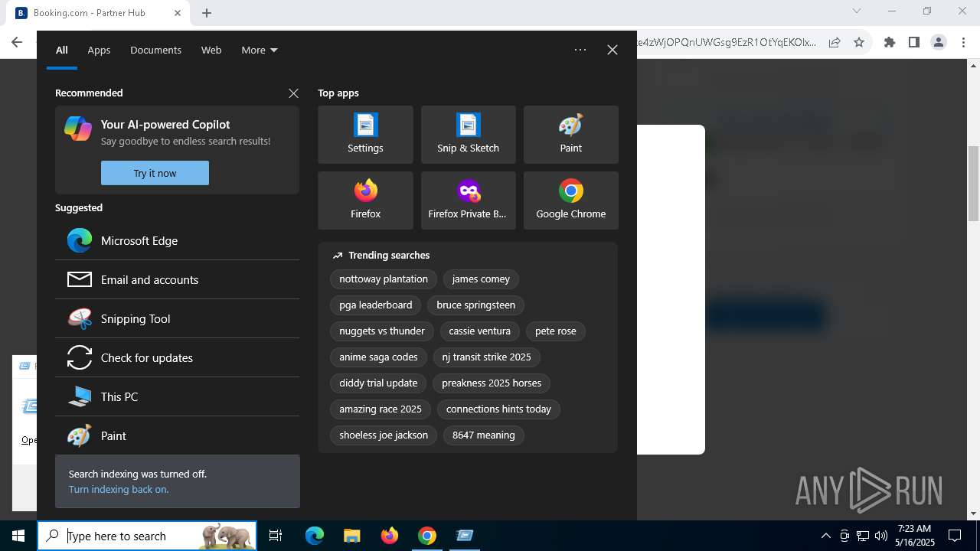The image size is (980, 551).
Task: Show hidden system tray icons
Action: [825, 536]
